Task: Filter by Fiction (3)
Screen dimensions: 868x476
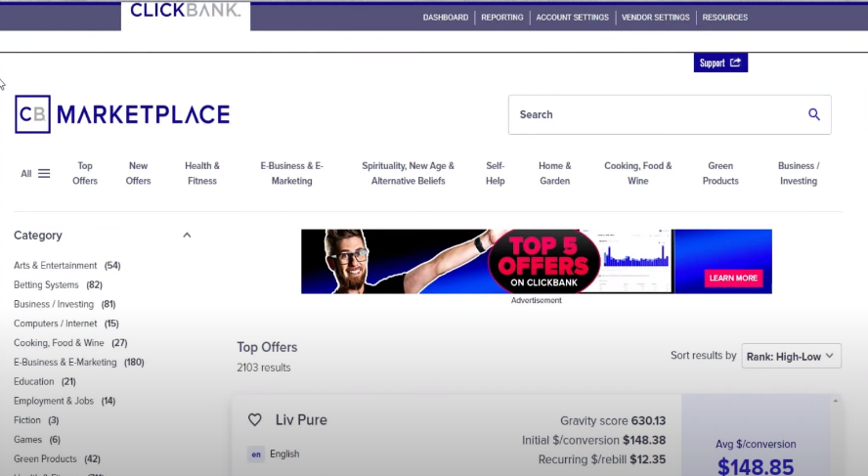Action: [36, 420]
